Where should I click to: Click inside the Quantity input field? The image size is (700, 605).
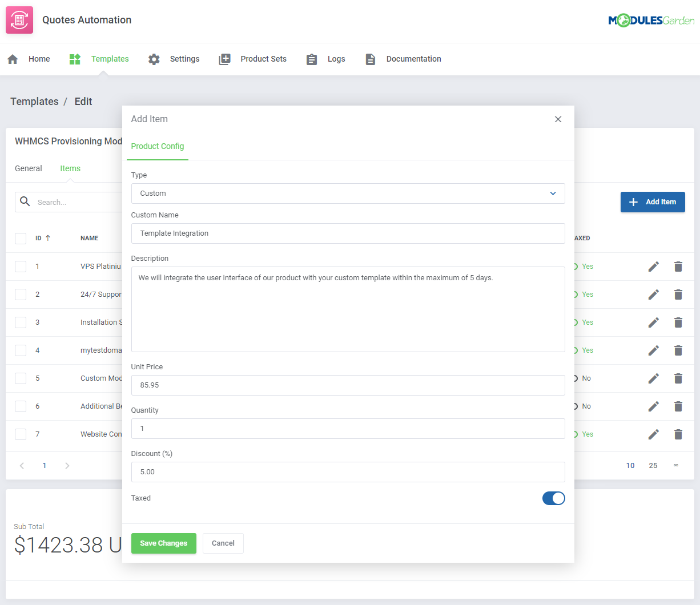tap(348, 428)
